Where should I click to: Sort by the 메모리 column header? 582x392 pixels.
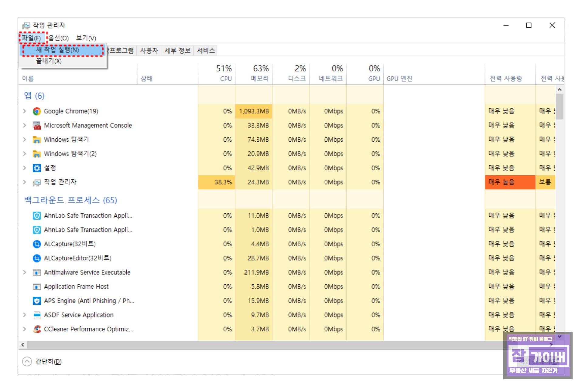point(254,73)
